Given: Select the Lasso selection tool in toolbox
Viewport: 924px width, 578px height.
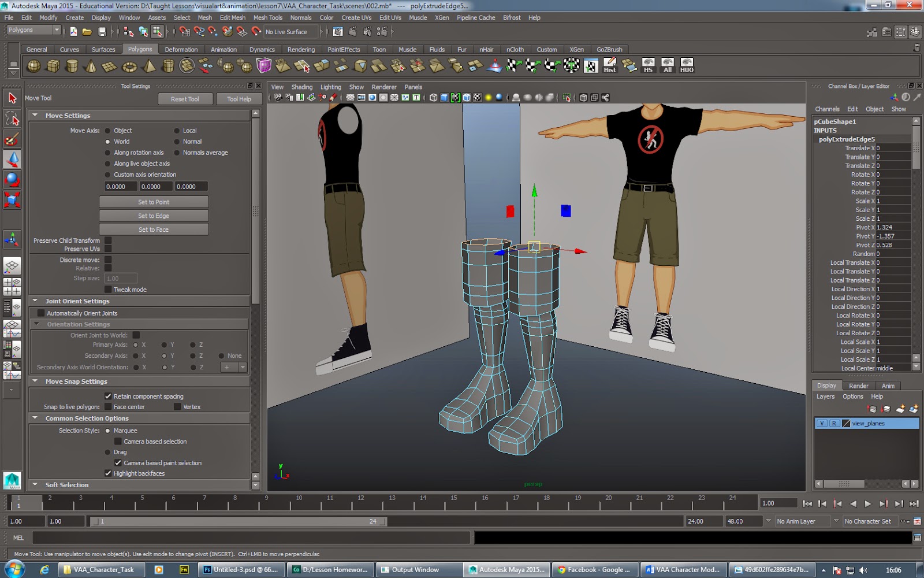Looking at the screenshot, I should (12, 118).
